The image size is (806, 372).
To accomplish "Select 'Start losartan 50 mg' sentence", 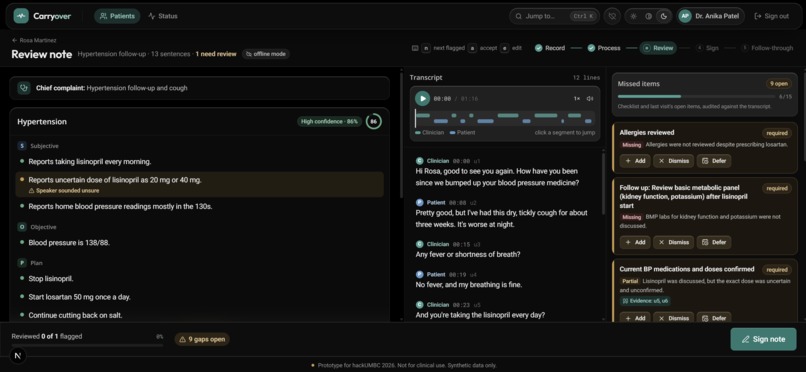I will click(x=199, y=297).
